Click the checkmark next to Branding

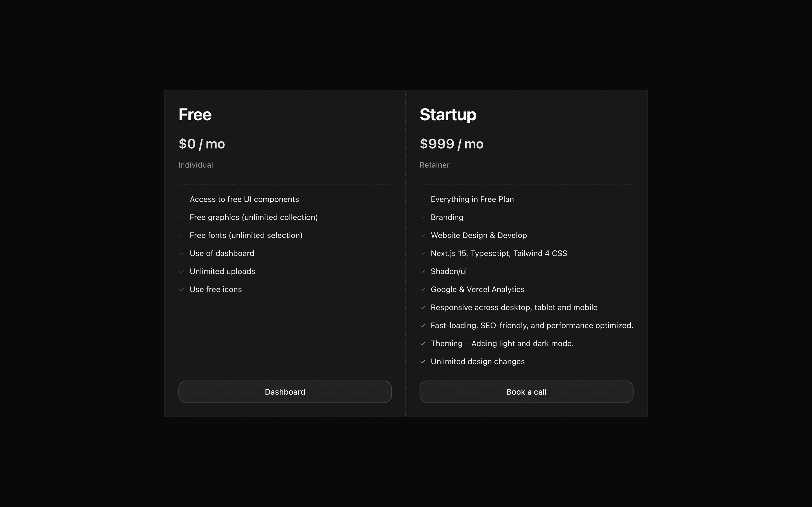[423, 217]
